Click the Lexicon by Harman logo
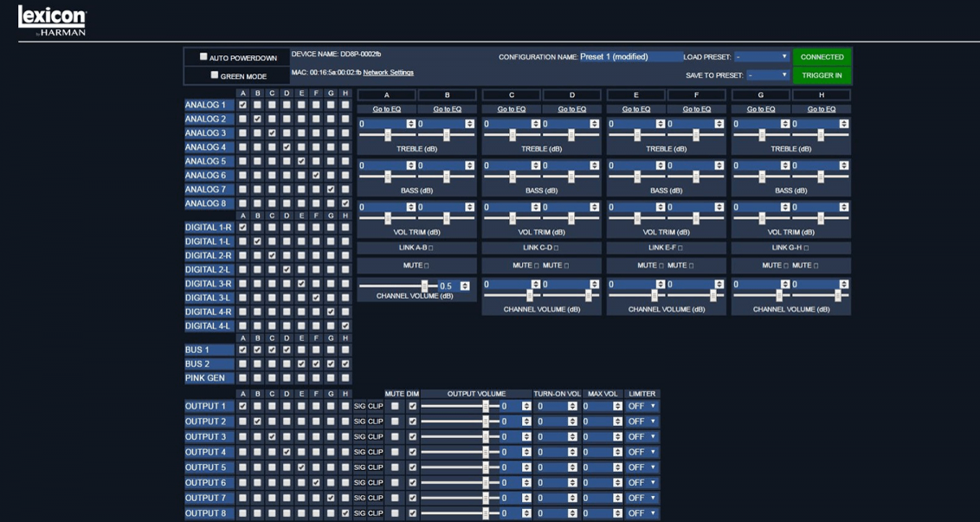This screenshot has width=980, height=522. [x=52, y=21]
